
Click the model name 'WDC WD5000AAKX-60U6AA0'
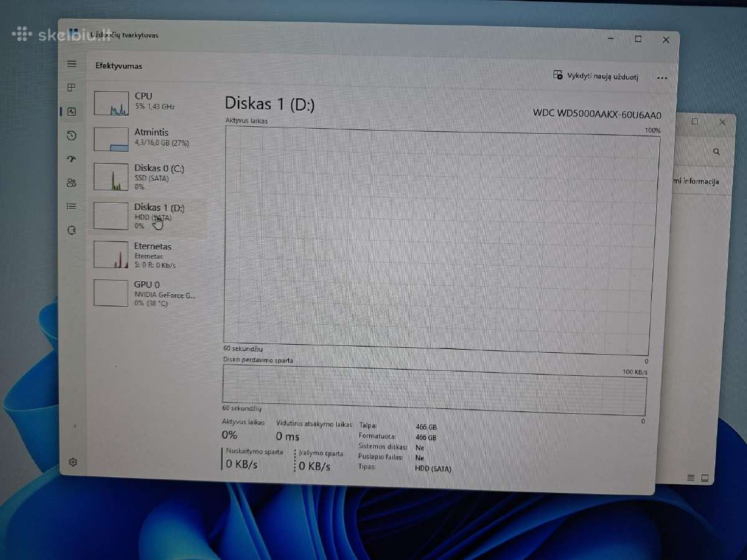597,114
